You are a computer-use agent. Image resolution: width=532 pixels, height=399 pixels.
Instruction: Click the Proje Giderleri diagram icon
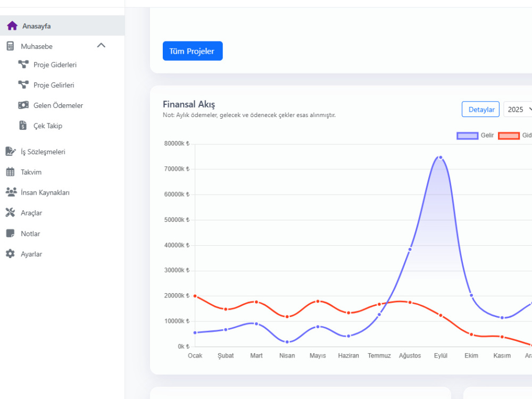tap(23, 64)
